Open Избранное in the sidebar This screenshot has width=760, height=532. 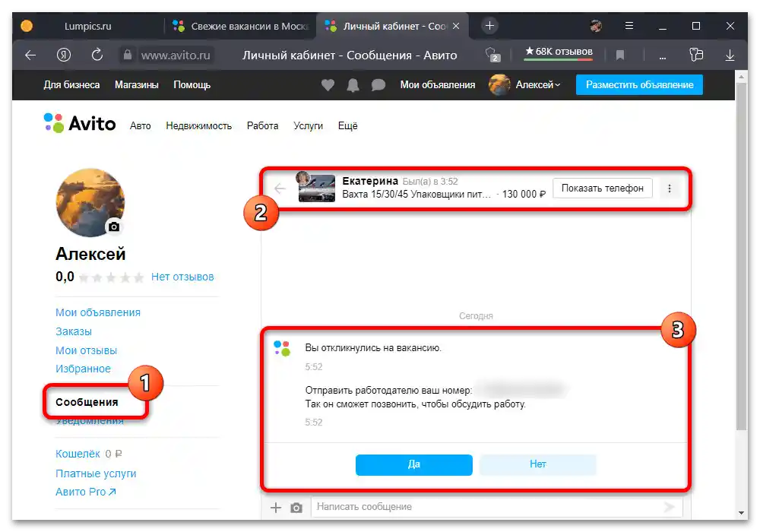(83, 369)
